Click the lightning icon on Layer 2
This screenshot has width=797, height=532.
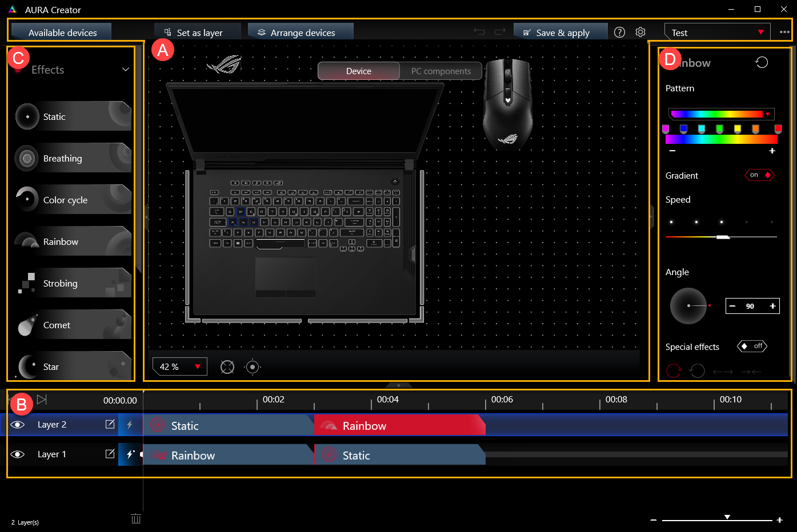(x=130, y=425)
